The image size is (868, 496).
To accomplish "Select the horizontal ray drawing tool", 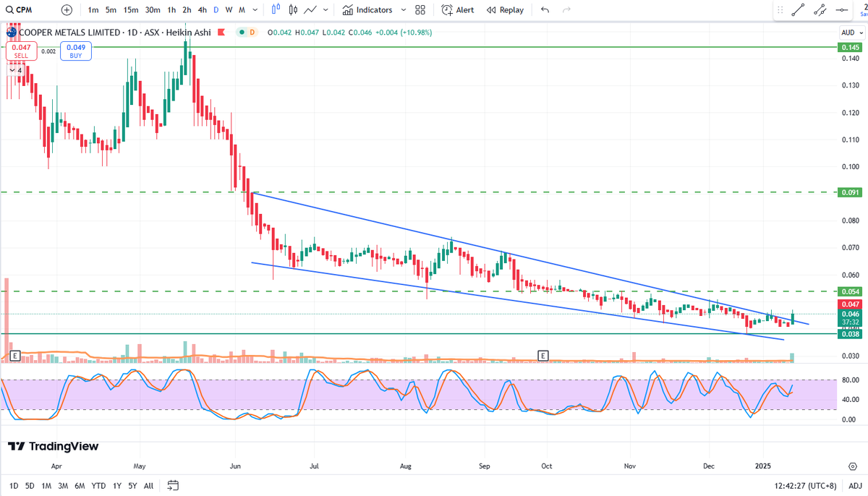I will pyautogui.click(x=841, y=10).
